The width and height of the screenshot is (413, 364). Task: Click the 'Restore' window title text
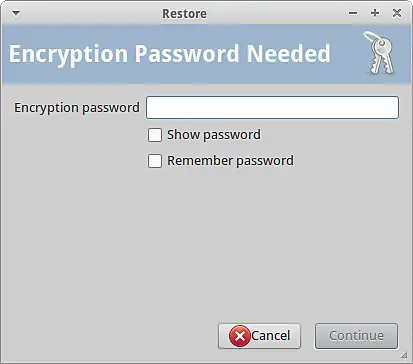[184, 14]
